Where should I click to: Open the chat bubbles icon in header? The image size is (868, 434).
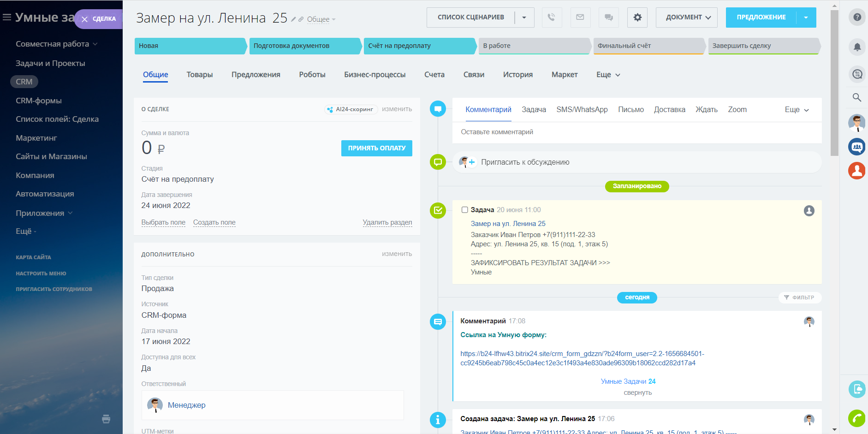pyautogui.click(x=609, y=18)
